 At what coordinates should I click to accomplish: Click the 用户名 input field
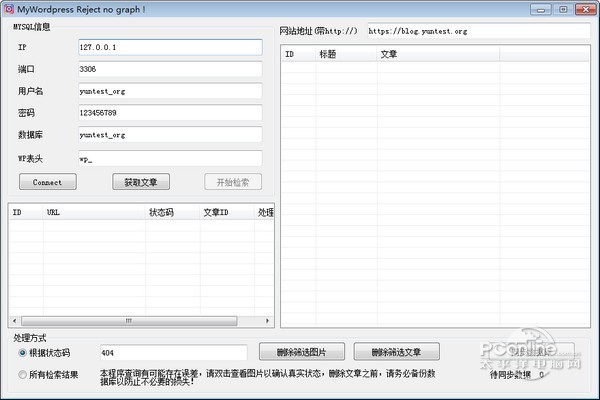170,91
